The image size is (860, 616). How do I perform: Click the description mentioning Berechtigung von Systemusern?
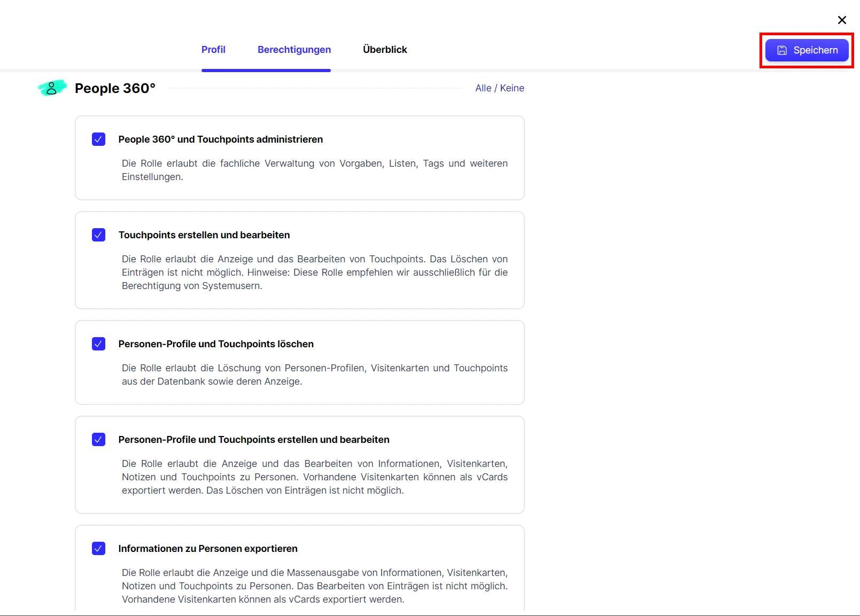[314, 272]
